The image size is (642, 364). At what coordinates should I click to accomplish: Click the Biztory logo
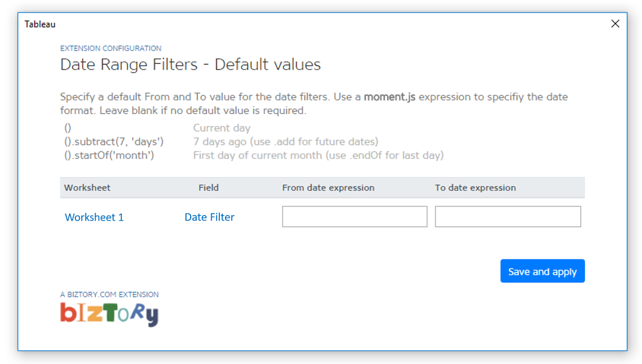(x=109, y=314)
